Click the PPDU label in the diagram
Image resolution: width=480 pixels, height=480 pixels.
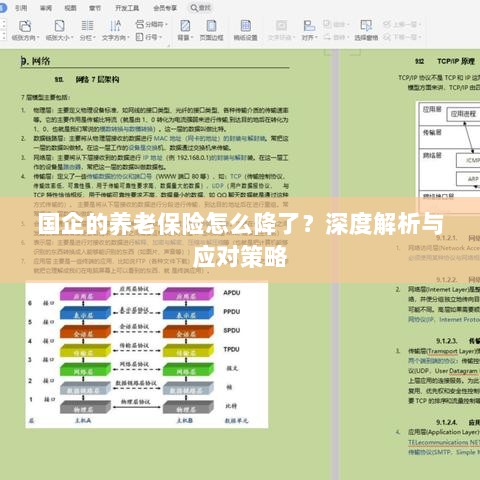232,312
